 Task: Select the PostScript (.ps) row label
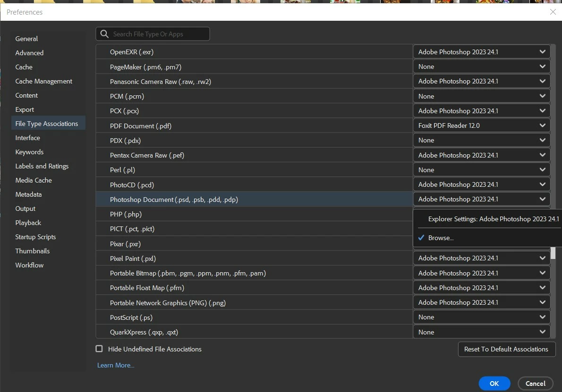pyautogui.click(x=131, y=317)
